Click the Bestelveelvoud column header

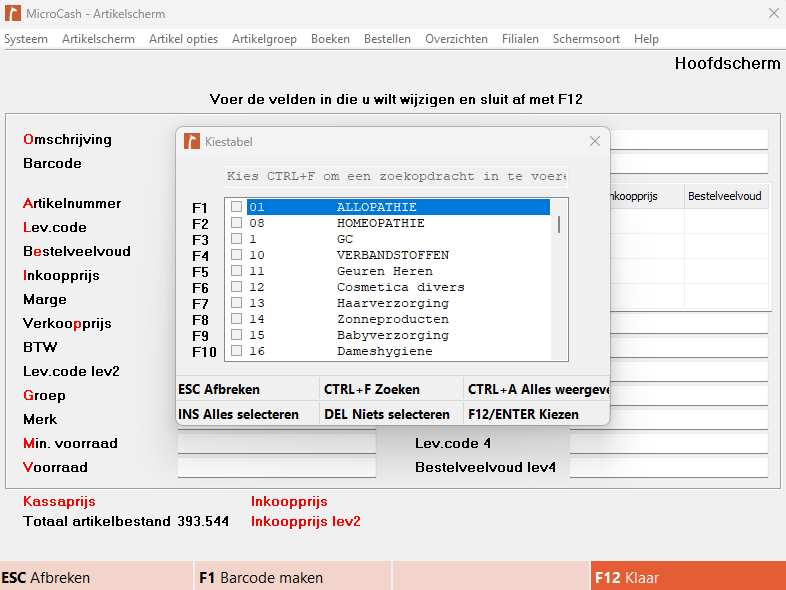(725, 196)
